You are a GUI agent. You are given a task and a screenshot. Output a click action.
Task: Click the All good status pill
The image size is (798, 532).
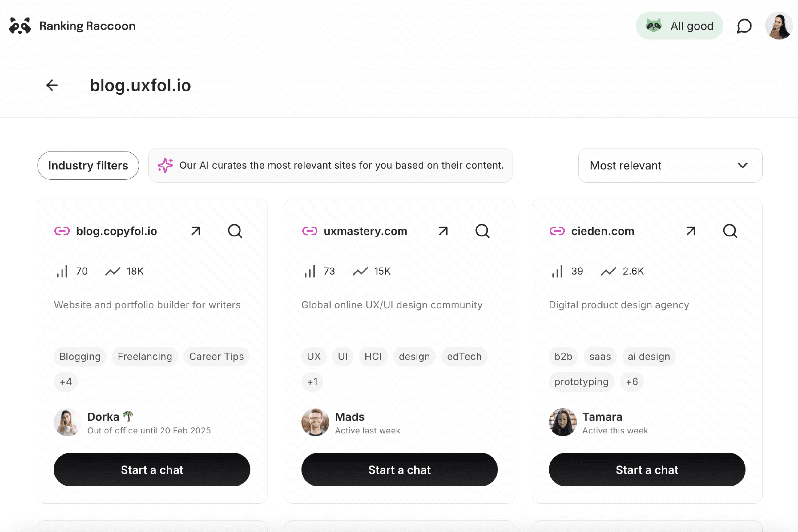(679, 26)
